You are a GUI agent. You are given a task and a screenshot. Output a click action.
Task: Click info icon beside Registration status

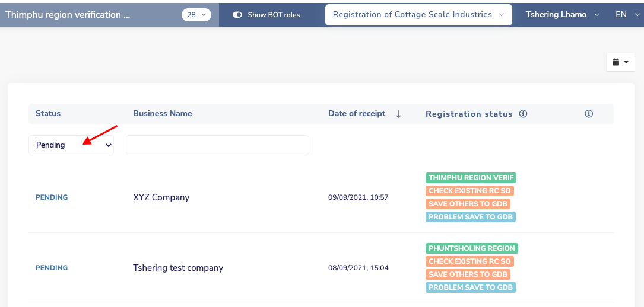(523, 114)
